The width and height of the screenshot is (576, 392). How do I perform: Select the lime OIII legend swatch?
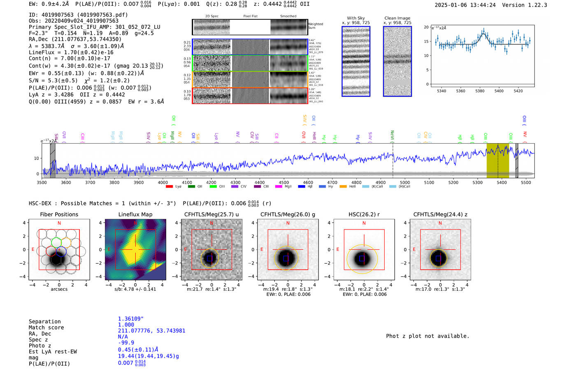(213, 187)
